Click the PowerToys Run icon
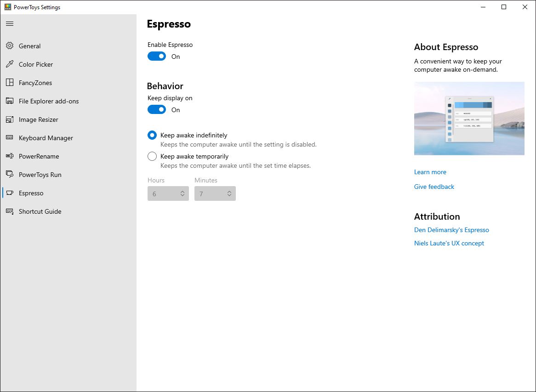 (x=10, y=174)
